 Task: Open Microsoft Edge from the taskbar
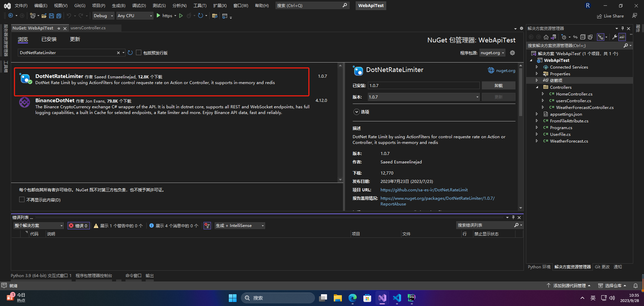[x=352, y=298]
